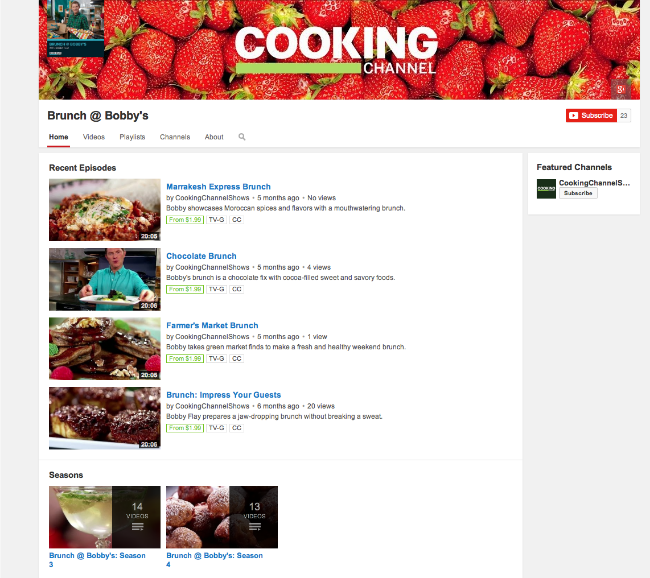
Task: Click the channel show thumbnail in banner
Action: click(x=75, y=29)
